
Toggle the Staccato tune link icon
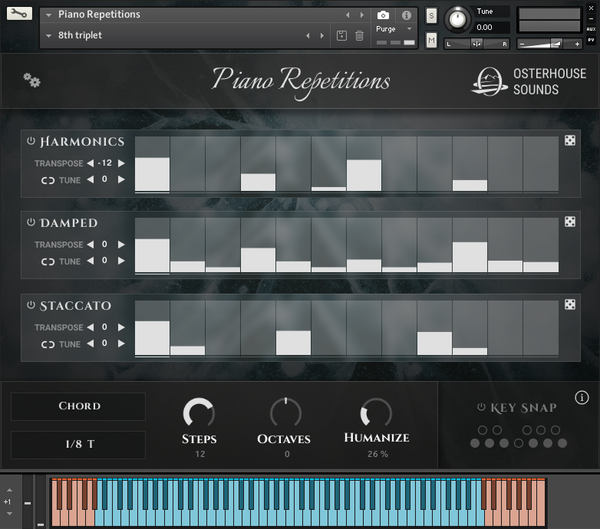point(48,344)
